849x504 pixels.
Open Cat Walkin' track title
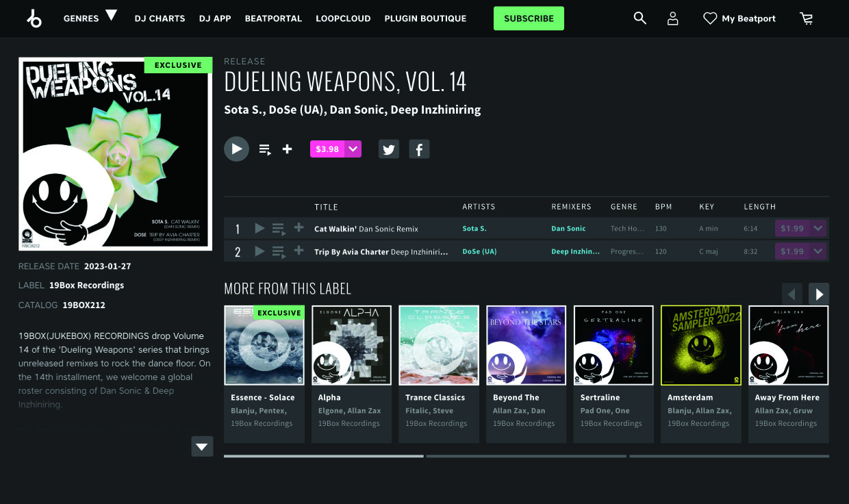(366, 229)
